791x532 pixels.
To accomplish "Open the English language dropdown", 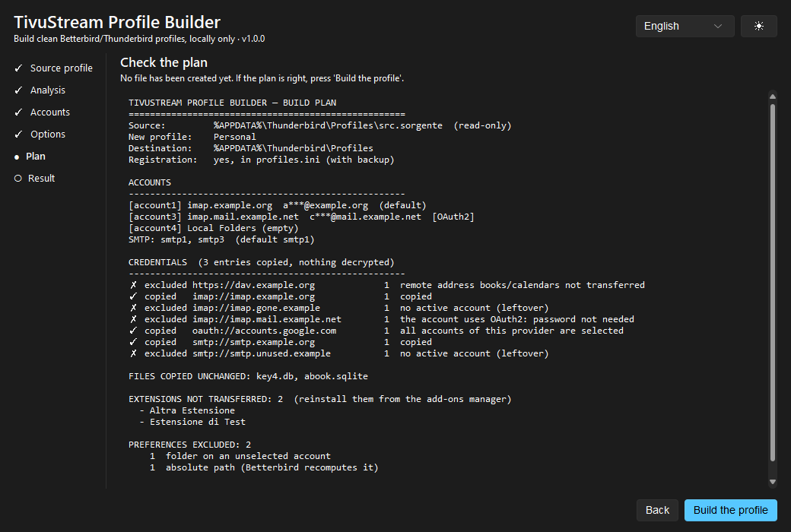I will click(685, 27).
